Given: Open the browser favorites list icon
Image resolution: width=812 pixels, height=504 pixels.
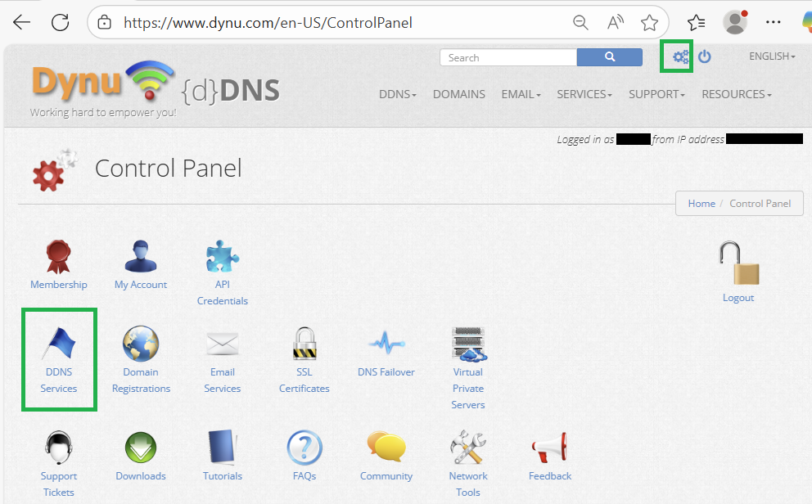Looking at the screenshot, I should pyautogui.click(x=697, y=22).
